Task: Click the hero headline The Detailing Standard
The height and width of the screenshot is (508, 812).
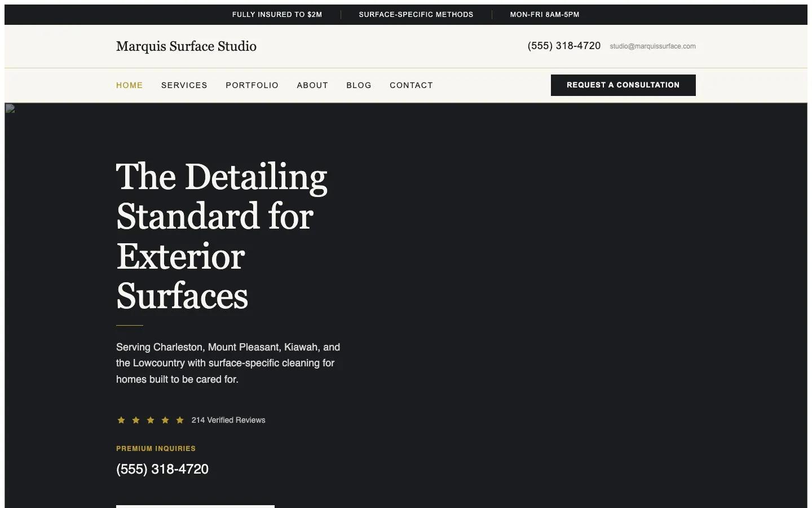Action: coord(222,236)
